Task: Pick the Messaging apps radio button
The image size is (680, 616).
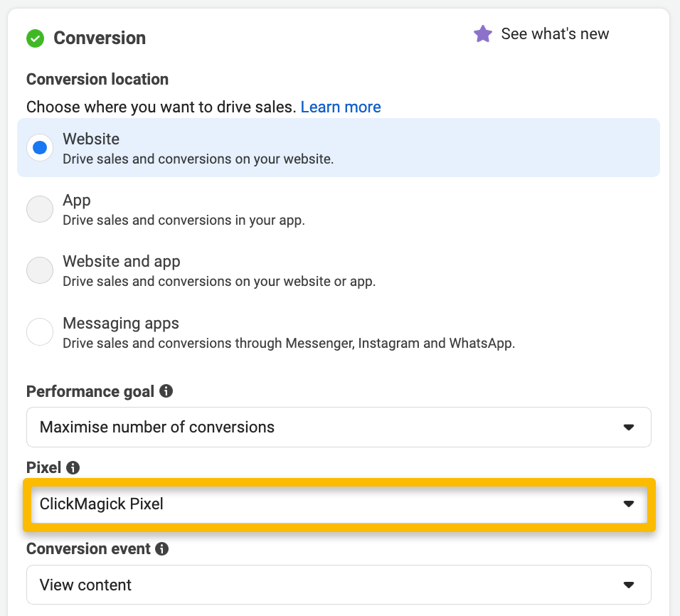Action: [40, 332]
